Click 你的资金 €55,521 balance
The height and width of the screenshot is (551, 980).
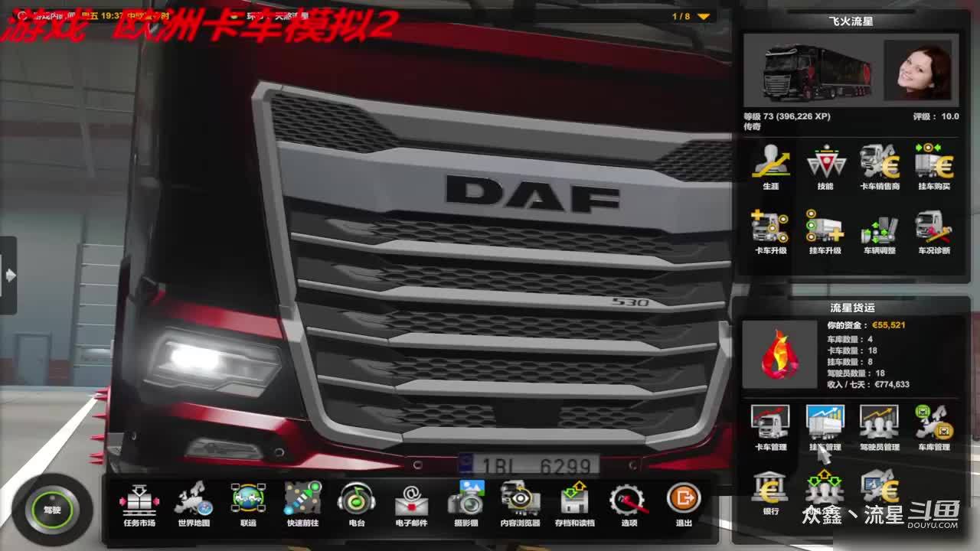(866, 325)
